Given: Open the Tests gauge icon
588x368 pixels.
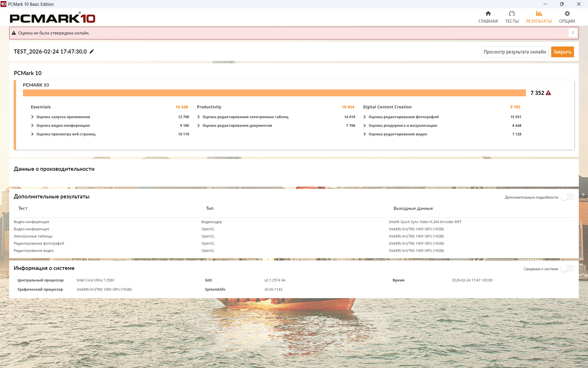Looking at the screenshot, I should pyautogui.click(x=512, y=14).
